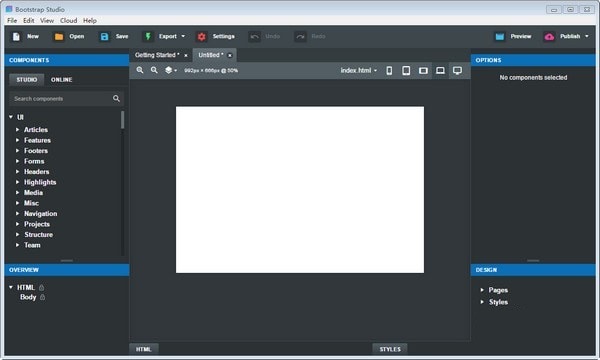The height and width of the screenshot is (360, 600).
Task: Open the Edit menu
Action: [28, 21]
